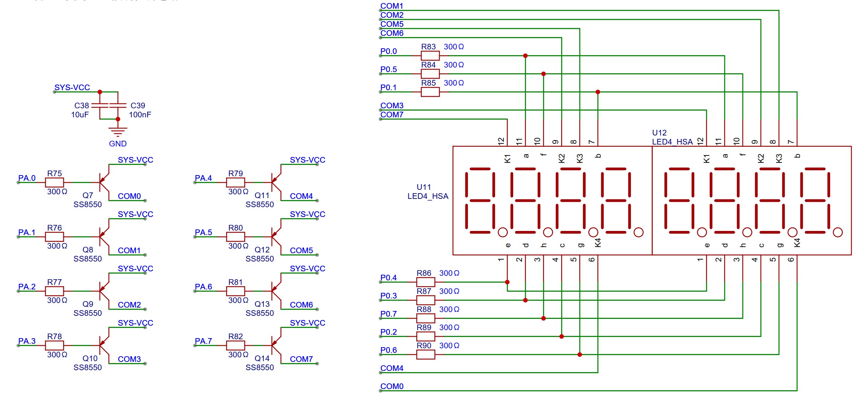Screen dimensions: 868x400
Task: Click the PA.7 net label
Action: tap(203, 341)
